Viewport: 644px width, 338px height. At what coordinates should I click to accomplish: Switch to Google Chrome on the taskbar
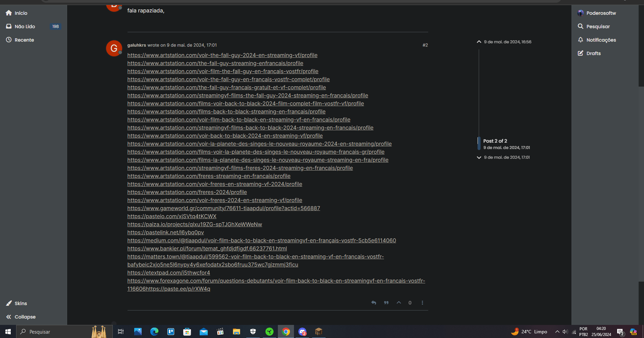pyautogui.click(x=286, y=332)
